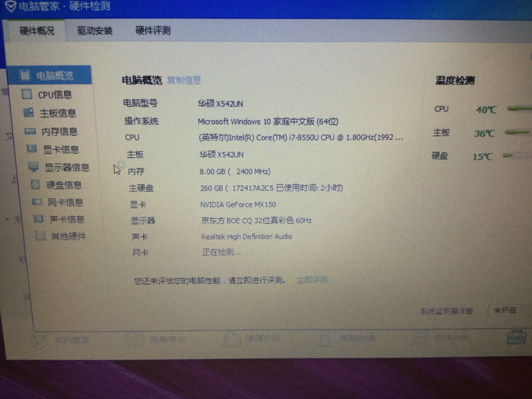532x399 pixels.
Task: Open 内存信息 via its memory icon
Action: tap(30, 131)
